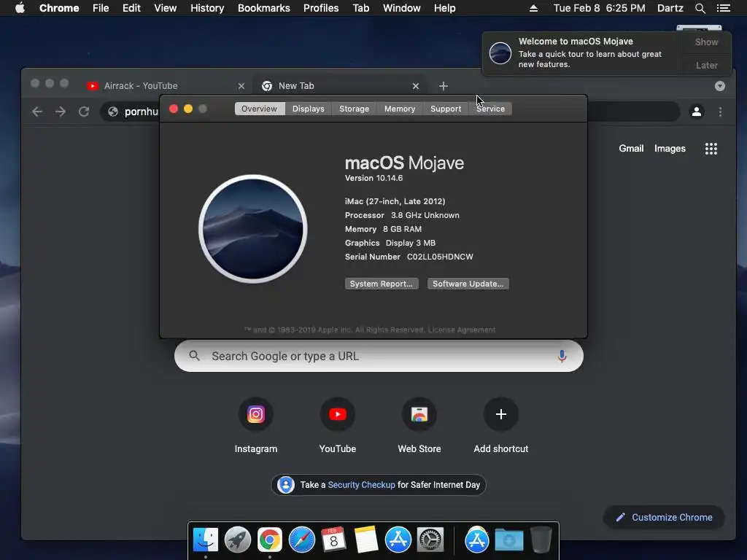This screenshot has height=560, width=747.
Task: Open a new Chrome tab with plus
Action: point(443,86)
